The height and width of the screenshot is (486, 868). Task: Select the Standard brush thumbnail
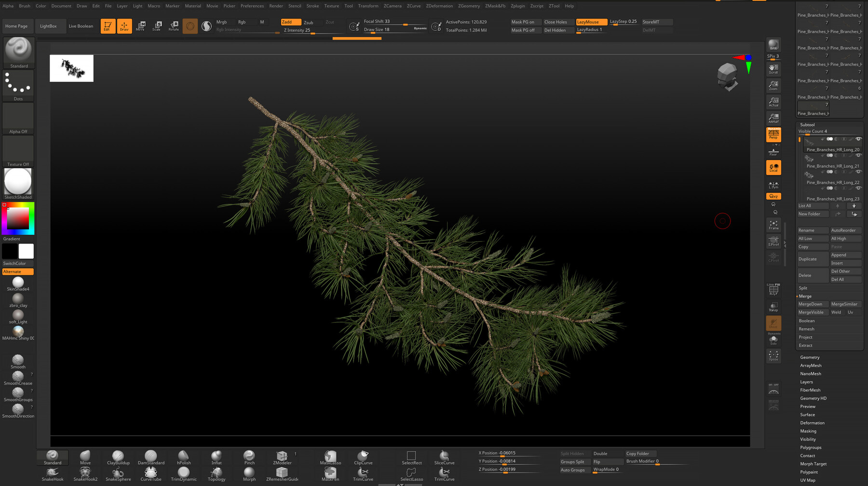point(18,51)
